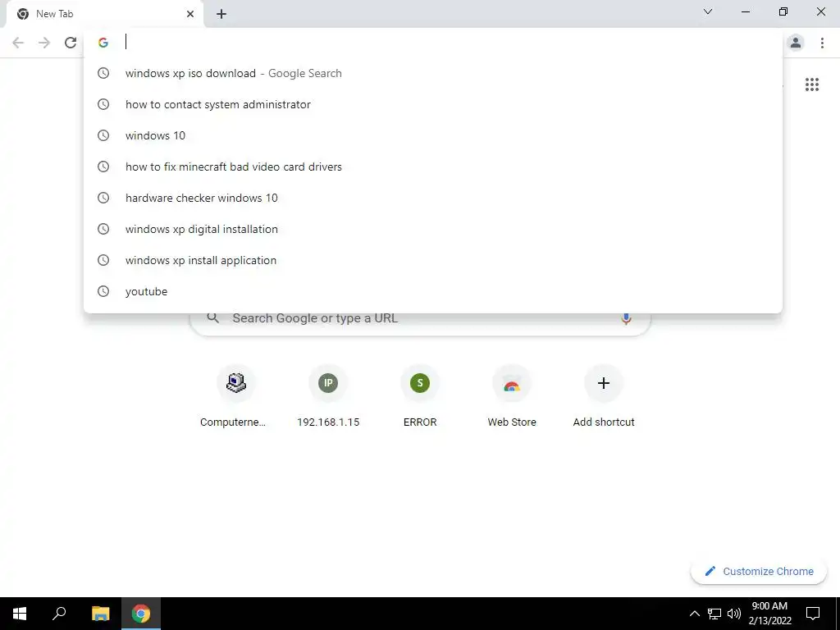
Task: Click the Chrome taskbar icon
Action: pyautogui.click(x=141, y=614)
